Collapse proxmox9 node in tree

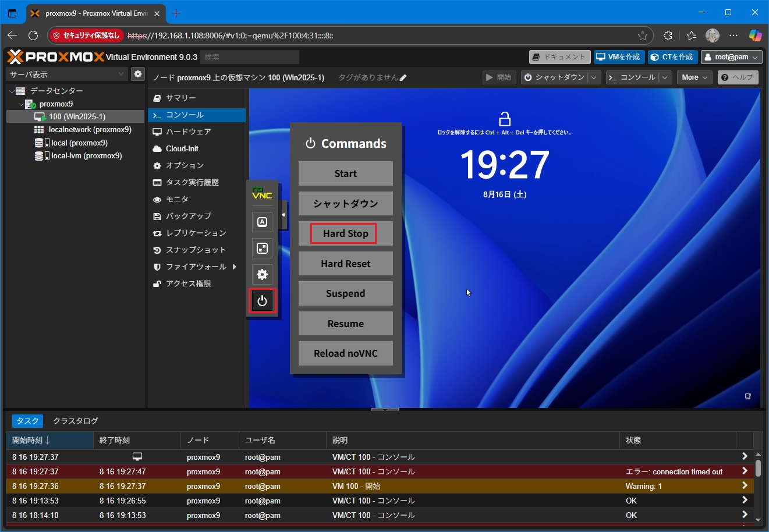(x=21, y=104)
